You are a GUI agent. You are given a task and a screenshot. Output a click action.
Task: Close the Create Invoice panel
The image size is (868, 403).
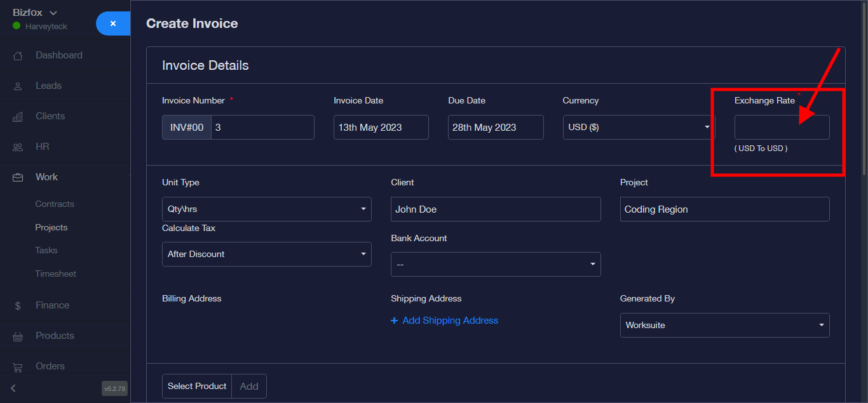coord(113,23)
